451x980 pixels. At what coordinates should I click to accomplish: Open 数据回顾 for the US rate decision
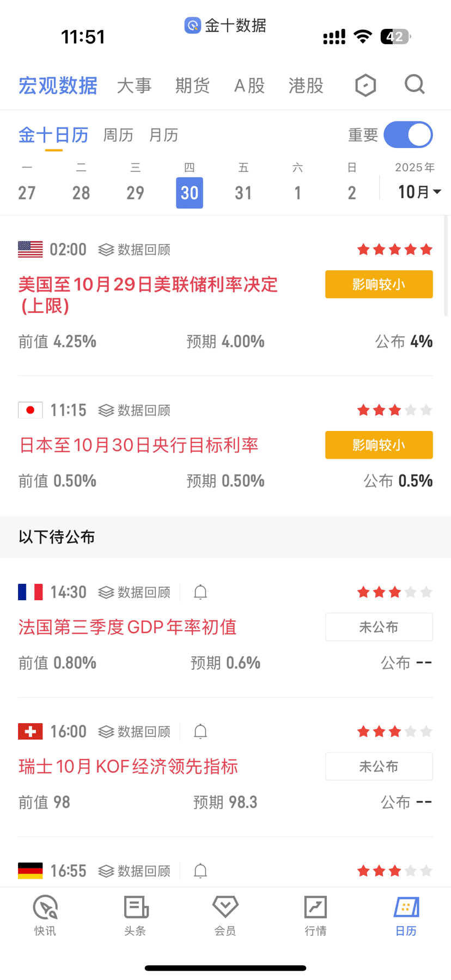(x=135, y=250)
